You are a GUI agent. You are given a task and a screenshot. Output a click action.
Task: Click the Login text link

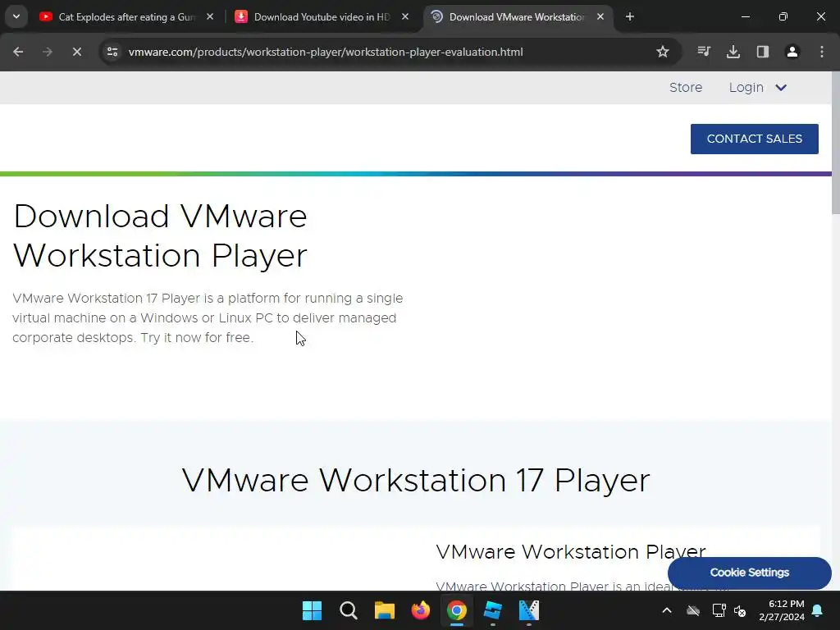tap(746, 87)
